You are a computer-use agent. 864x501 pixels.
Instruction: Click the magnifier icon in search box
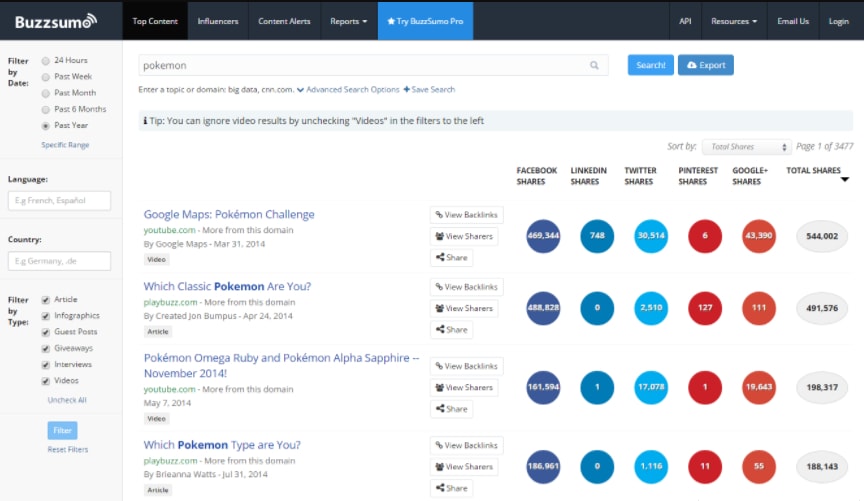tap(594, 65)
